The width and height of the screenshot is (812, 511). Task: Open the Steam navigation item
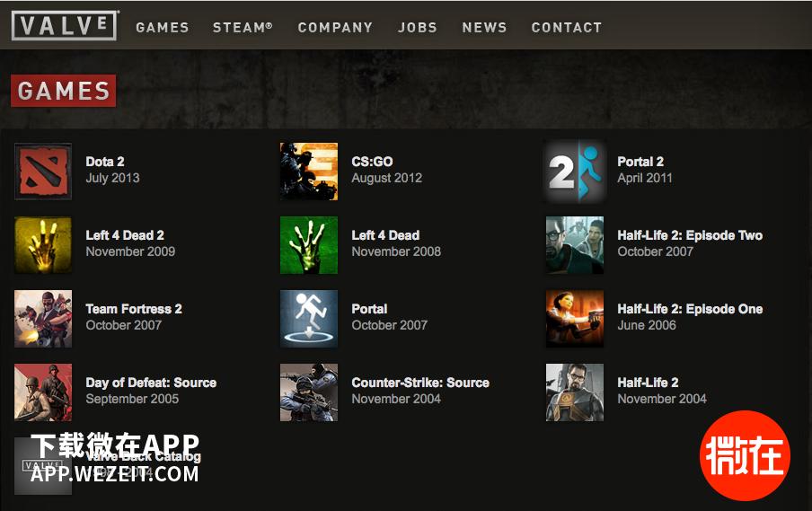243,28
